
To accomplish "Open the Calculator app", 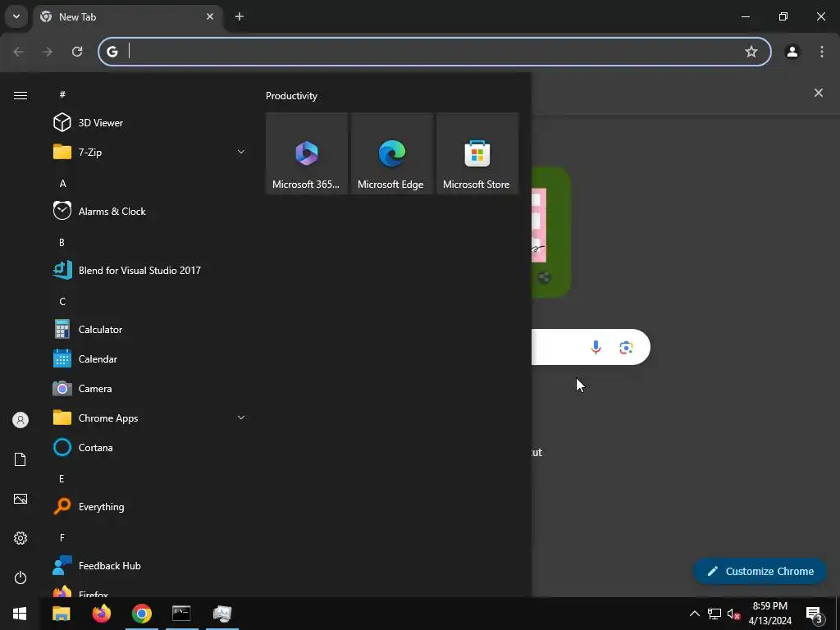I will [x=150, y=330].
